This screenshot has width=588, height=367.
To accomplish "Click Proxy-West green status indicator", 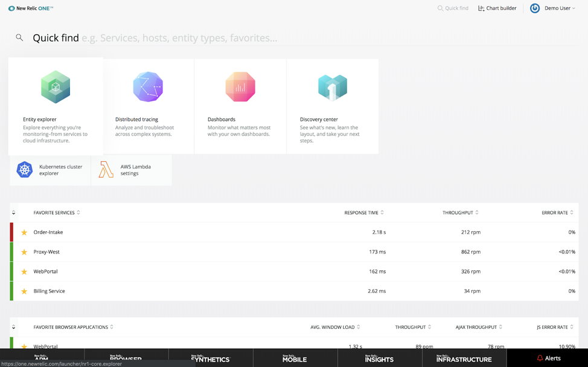I will point(11,252).
